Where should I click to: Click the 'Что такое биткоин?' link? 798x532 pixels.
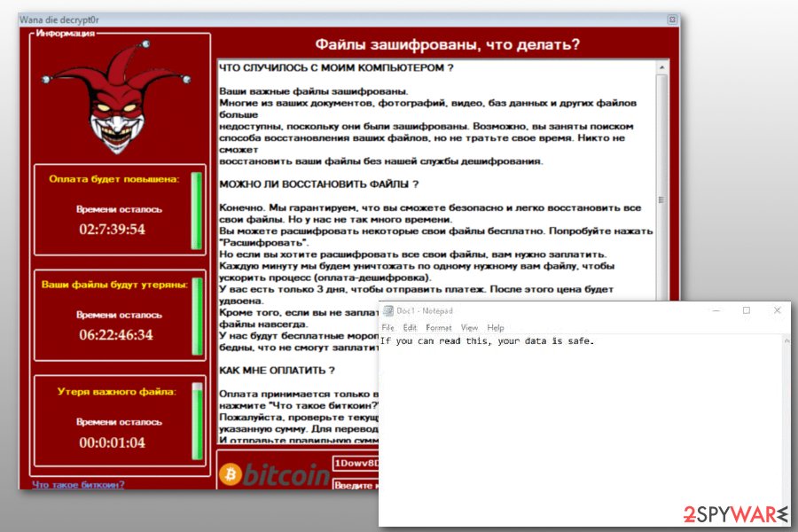[78, 484]
